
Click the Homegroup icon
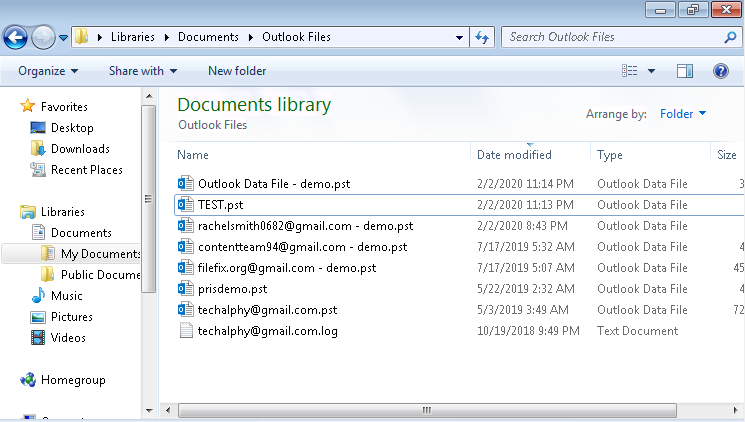click(x=28, y=380)
